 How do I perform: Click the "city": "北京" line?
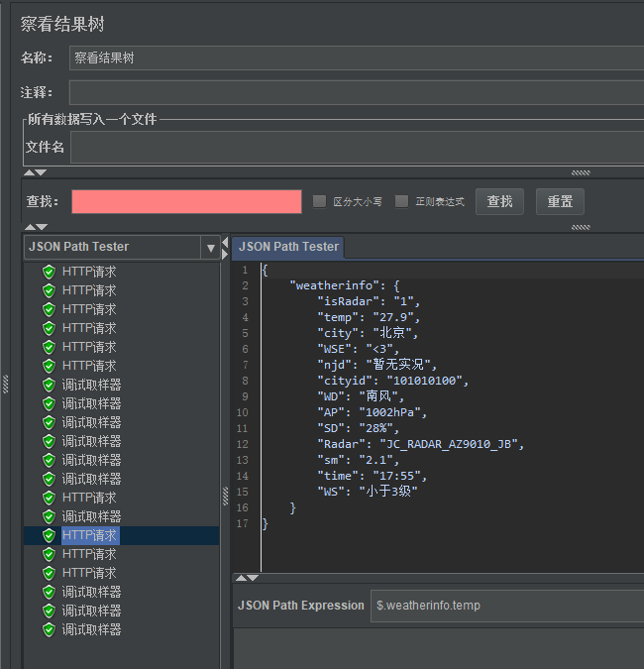368,333
